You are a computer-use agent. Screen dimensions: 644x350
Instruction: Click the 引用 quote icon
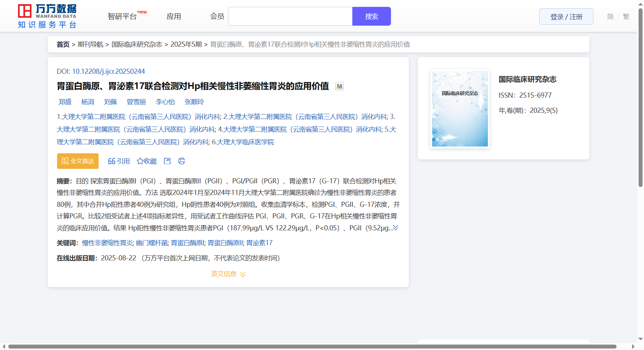click(112, 161)
